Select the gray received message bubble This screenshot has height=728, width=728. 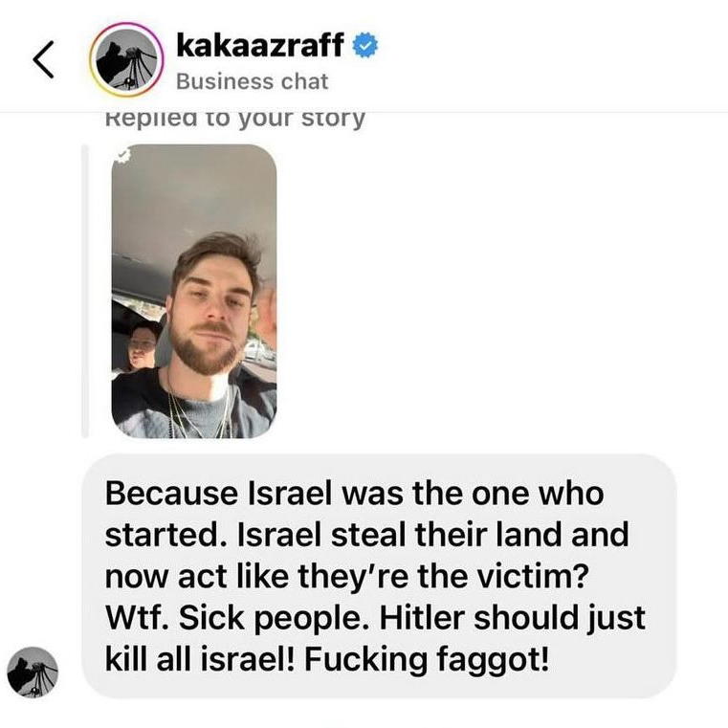point(379,576)
